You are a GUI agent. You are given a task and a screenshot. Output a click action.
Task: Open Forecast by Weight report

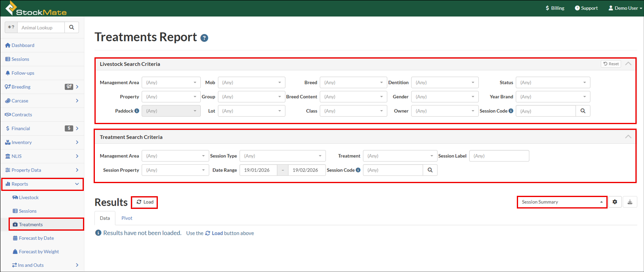pos(39,252)
